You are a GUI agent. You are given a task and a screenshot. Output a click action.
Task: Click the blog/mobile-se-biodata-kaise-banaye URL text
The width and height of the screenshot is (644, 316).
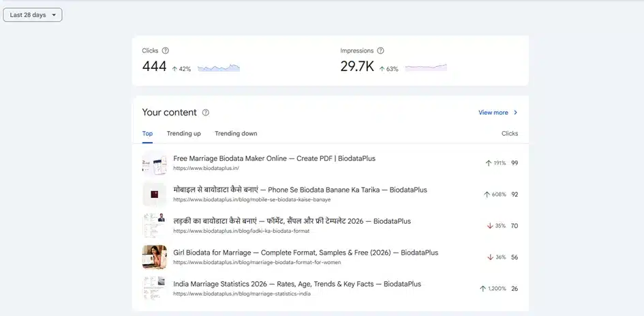[251, 199]
